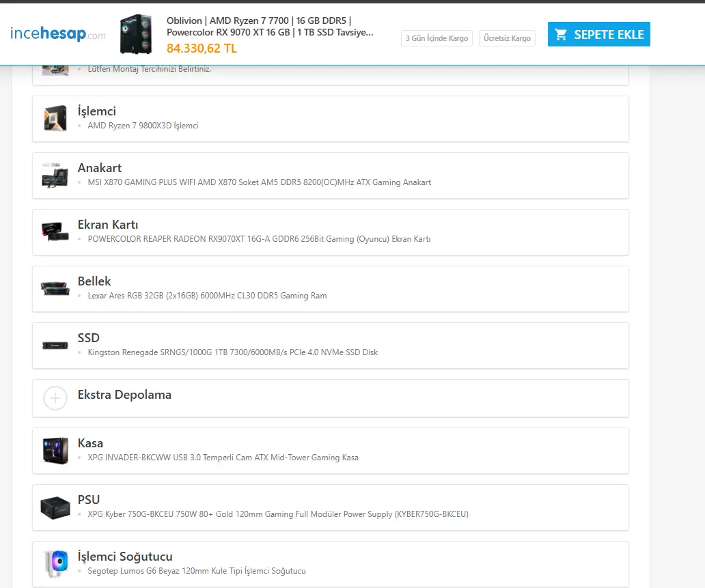Click Kingston Renegade SSD description text
This screenshot has height=588, width=705.
tap(232, 352)
